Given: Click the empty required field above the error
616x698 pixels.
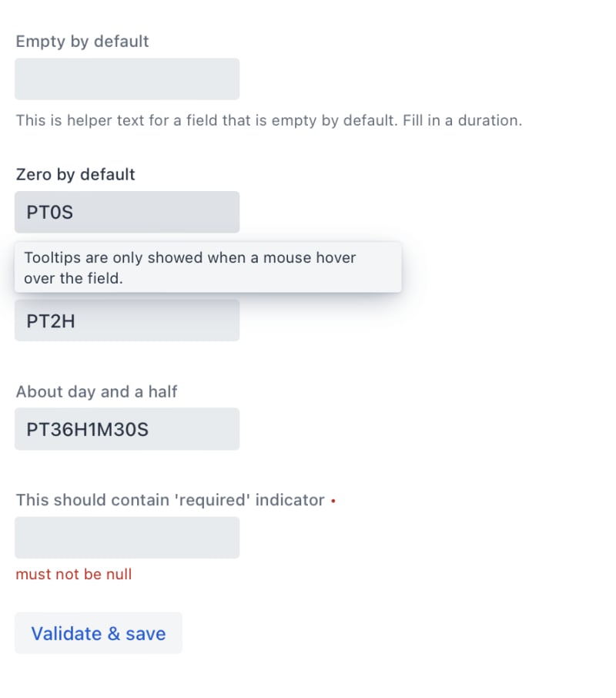Looking at the screenshot, I should coord(127,538).
